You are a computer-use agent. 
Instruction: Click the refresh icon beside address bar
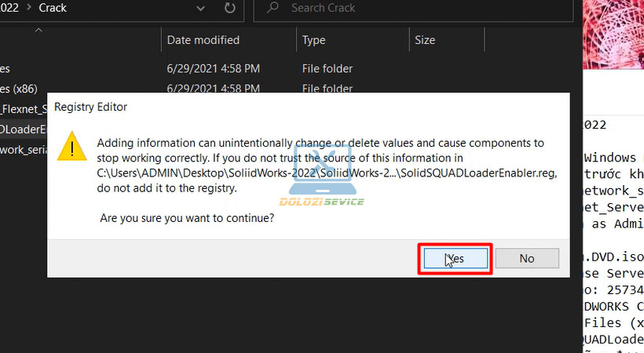pos(229,9)
